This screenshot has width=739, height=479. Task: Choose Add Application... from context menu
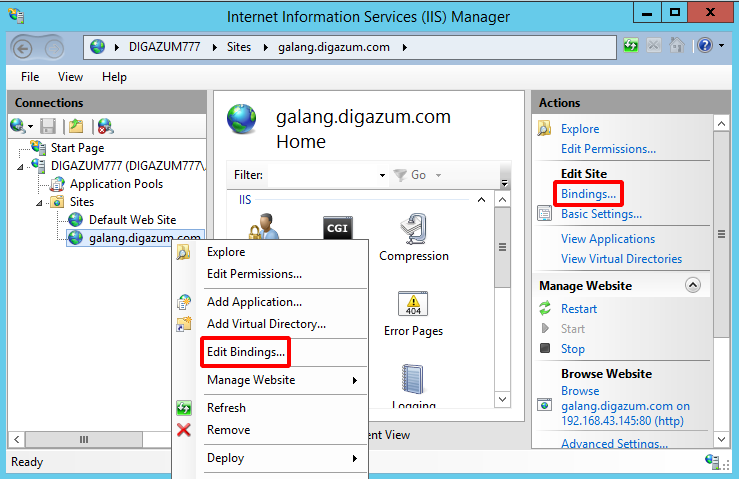(255, 302)
